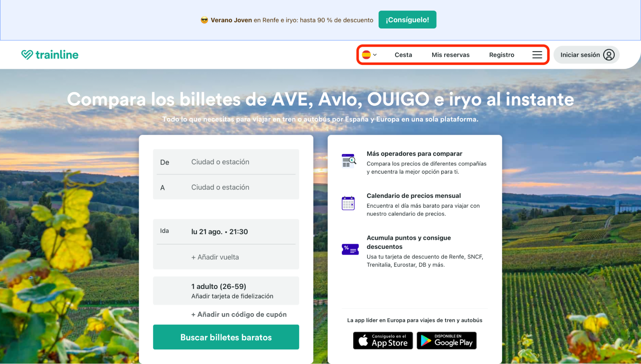Open the Google Play badge
This screenshot has width=641, height=364.
[x=446, y=340]
